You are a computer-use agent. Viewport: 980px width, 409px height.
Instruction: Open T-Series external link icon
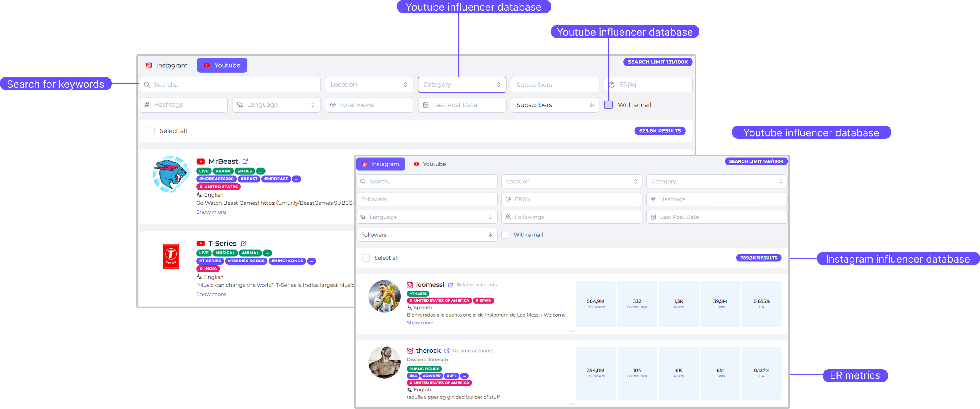coord(243,243)
